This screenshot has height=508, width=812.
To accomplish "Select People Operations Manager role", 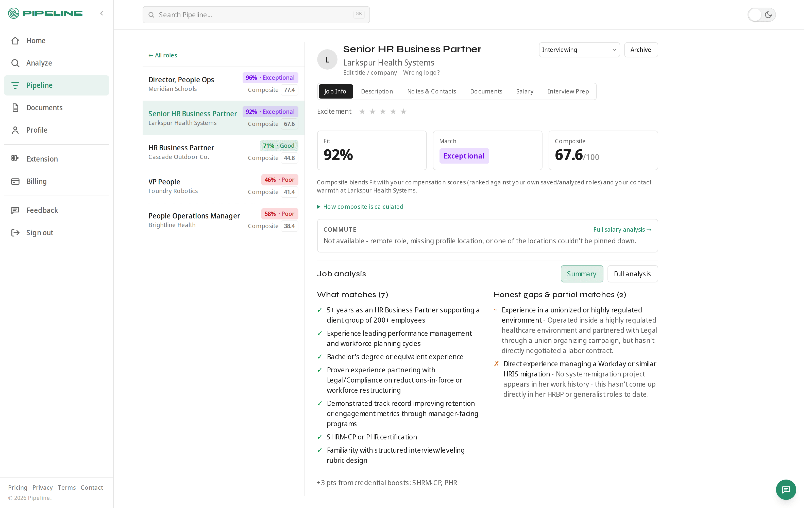I will click(x=224, y=220).
